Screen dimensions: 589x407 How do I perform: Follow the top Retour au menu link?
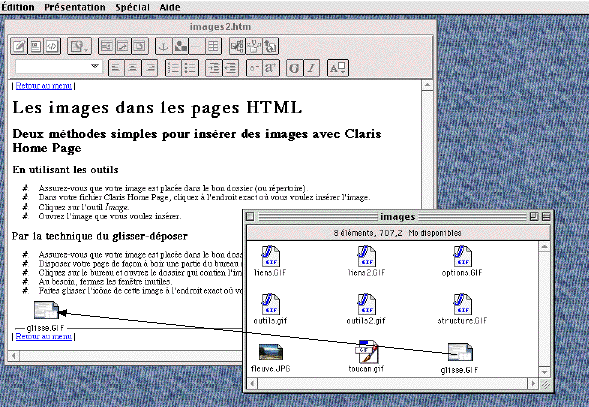coord(44,86)
